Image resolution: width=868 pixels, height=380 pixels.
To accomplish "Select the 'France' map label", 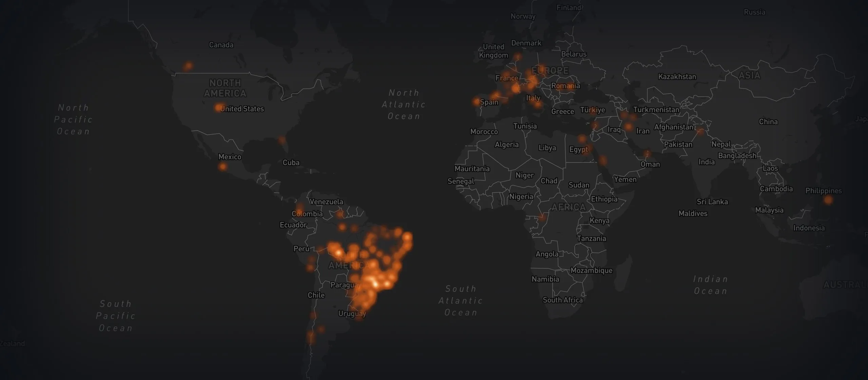I will point(507,78).
